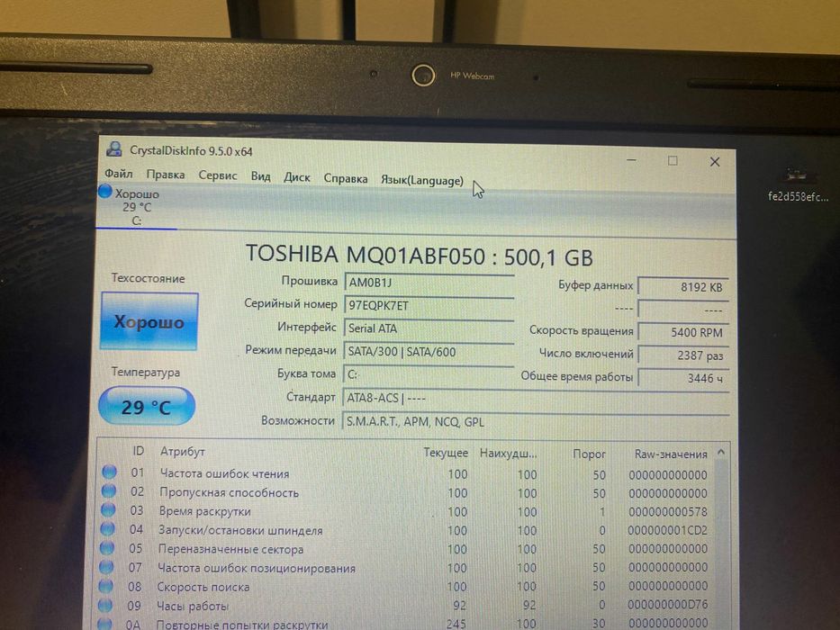Minimize the CrystalDiskInfo window
This screenshot has width=840, height=630.
632,159
